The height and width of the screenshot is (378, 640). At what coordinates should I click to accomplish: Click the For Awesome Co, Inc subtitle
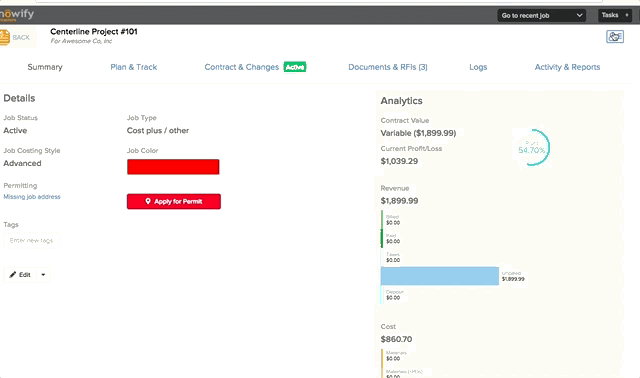click(81, 41)
